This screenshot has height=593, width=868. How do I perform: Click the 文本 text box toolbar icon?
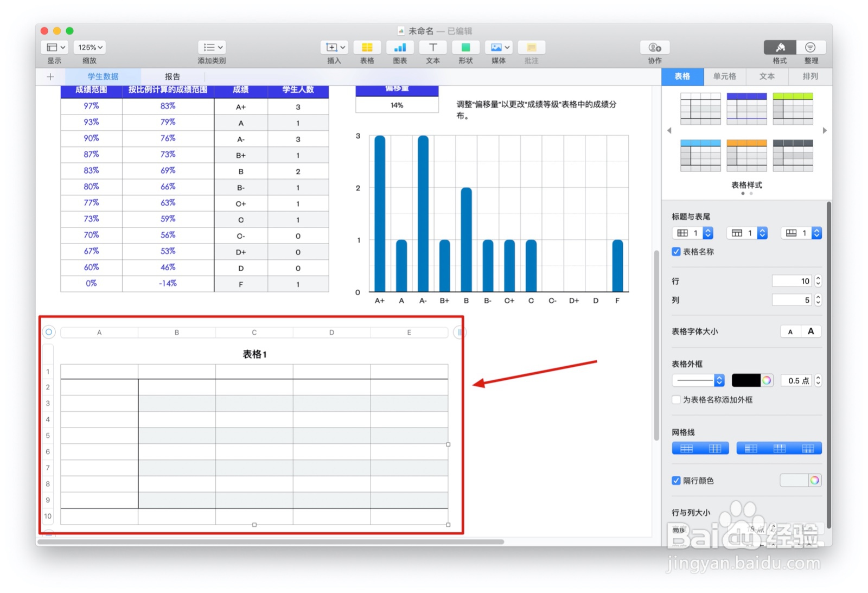point(433,48)
